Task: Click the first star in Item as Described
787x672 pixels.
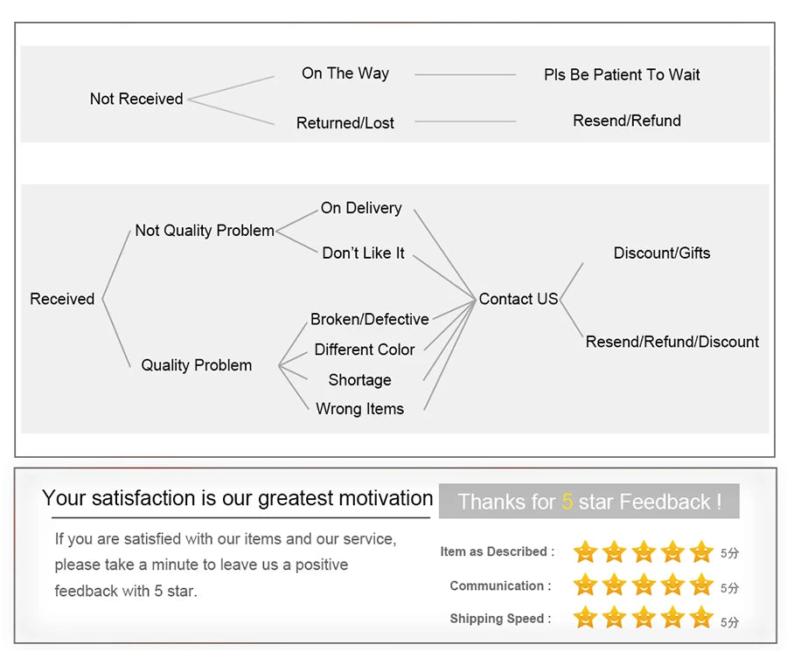Action: point(585,551)
